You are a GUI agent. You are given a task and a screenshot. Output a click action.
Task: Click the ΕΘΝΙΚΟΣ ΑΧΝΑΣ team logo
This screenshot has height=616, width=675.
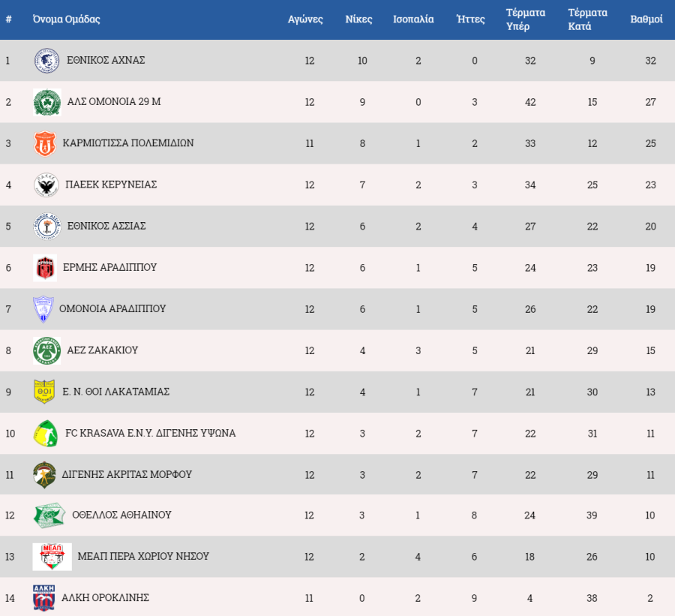(x=47, y=61)
